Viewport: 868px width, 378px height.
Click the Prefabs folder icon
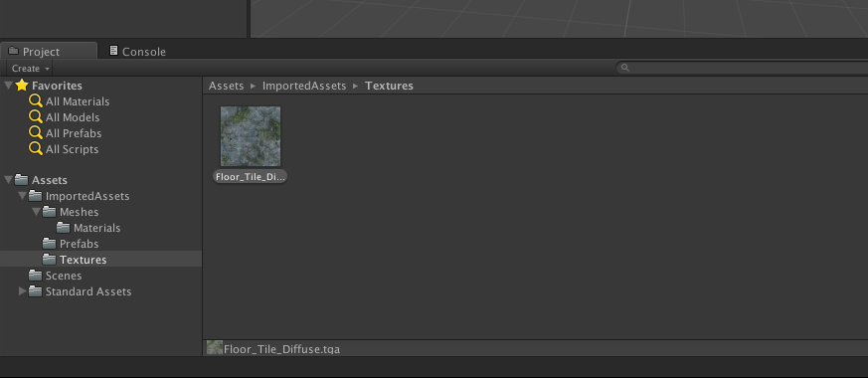50,243
